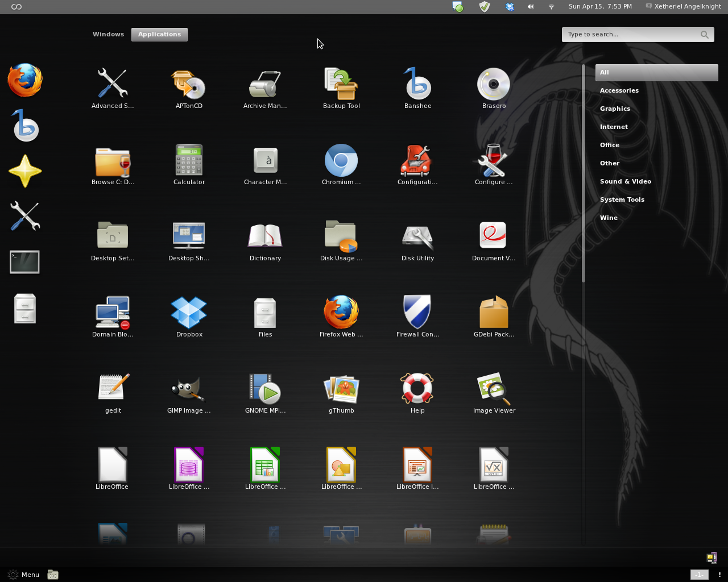The image size is (728, 582).
Task: Open Dictionary application
Action: point(265,235)
